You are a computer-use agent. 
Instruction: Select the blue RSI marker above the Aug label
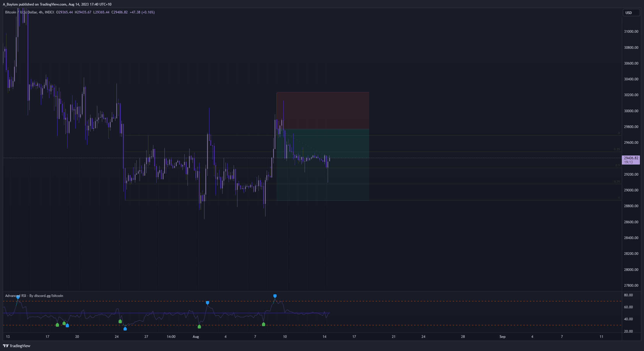click(x=207, y=303)
